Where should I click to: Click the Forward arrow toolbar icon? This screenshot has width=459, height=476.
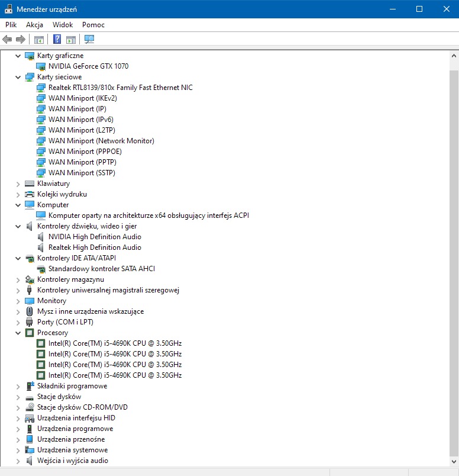(x=21, y=39)
